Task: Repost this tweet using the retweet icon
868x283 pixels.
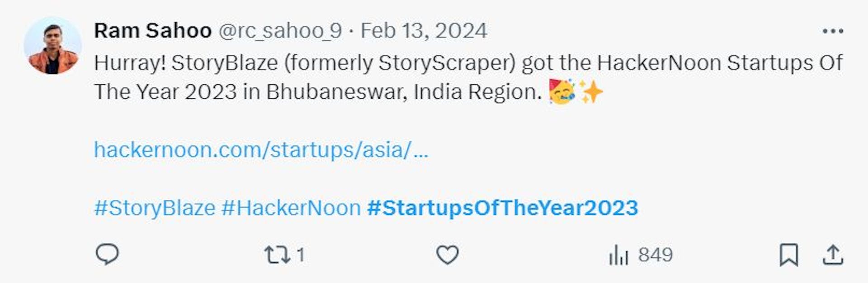Action: click(x=277, y=255)
